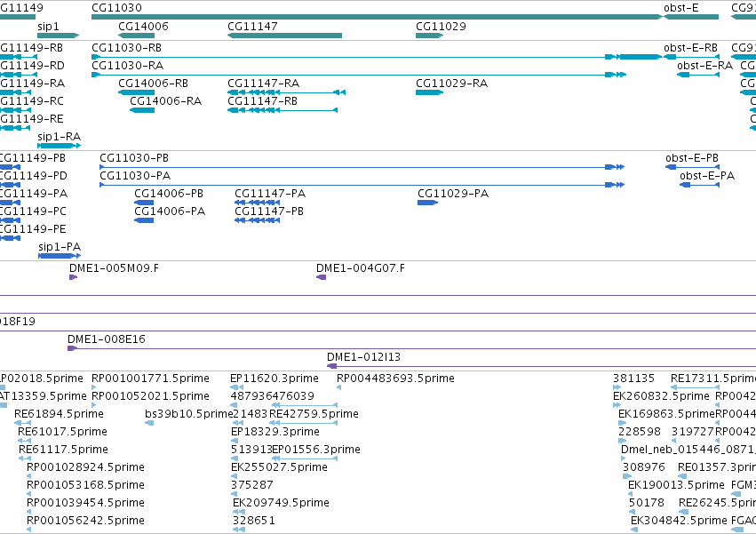Select the DME1-008E16 BAC clone label
This screenshot has height=534, width=756.
pyautogui.click(x=107, y=339)
